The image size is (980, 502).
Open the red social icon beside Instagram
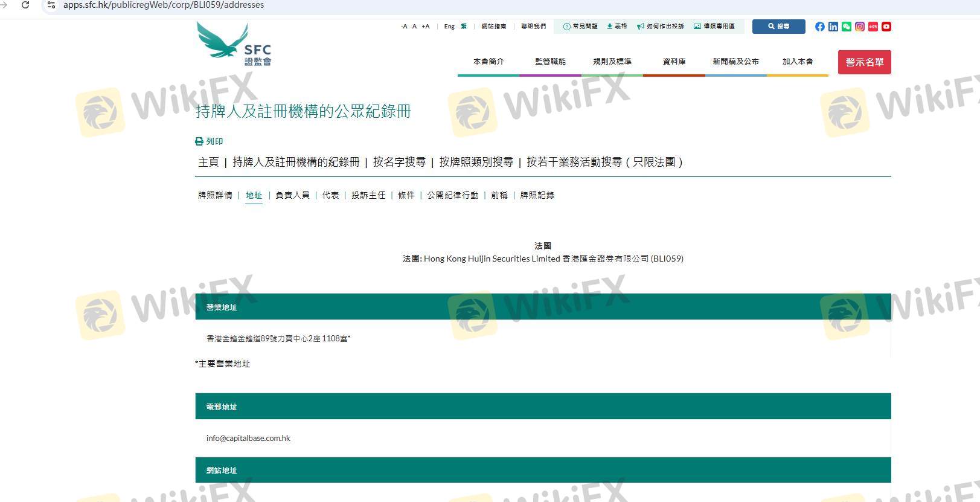[873, 27]
